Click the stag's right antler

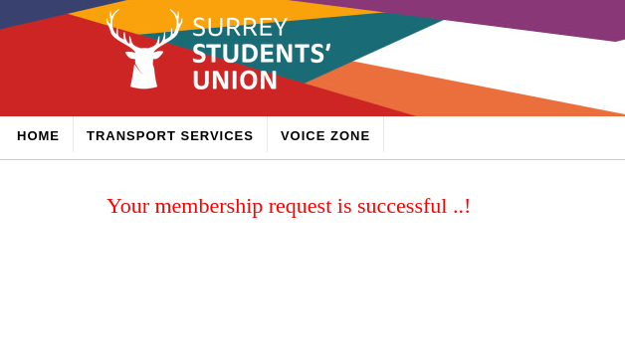[169, 30]
